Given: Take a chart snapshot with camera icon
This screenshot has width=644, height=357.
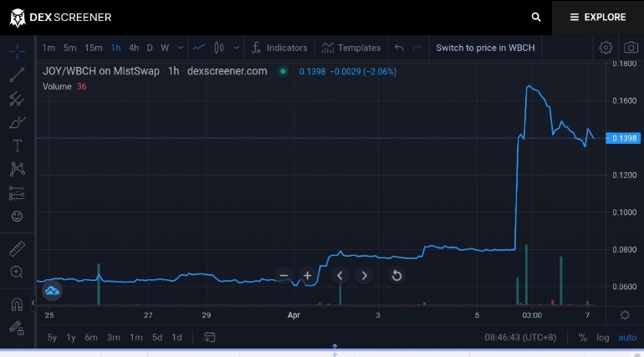Looking at the screenshot, I should pyautogui.click(x=631, y=48).
